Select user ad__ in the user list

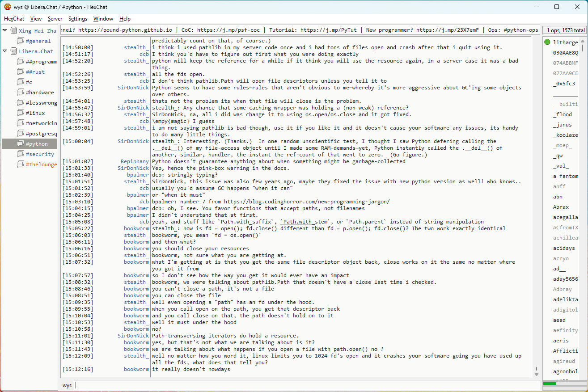[559, 269]
